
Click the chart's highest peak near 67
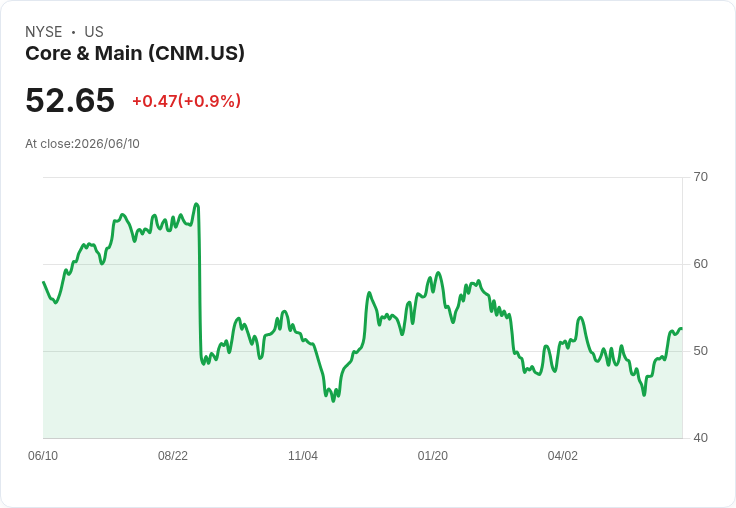point(197,204)
